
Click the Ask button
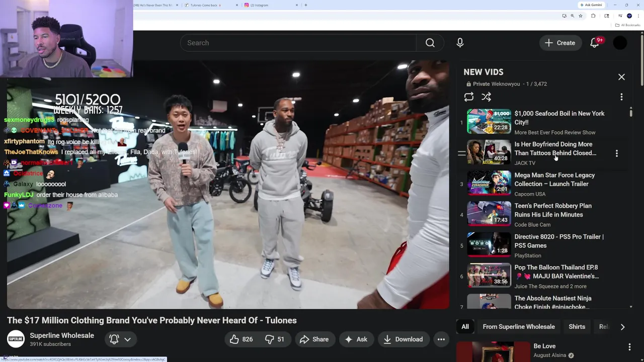pyautogui.click(x=356, y=339)
